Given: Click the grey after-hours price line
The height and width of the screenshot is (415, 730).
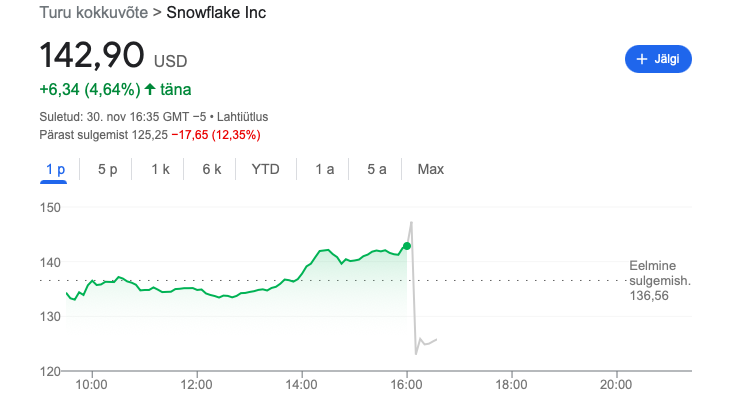Looking at the screenshot, I should tap(414, 289).
